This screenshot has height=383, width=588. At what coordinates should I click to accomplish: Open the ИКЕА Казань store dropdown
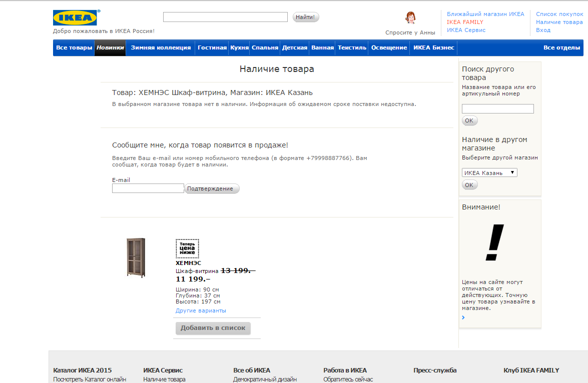(489, 172)
